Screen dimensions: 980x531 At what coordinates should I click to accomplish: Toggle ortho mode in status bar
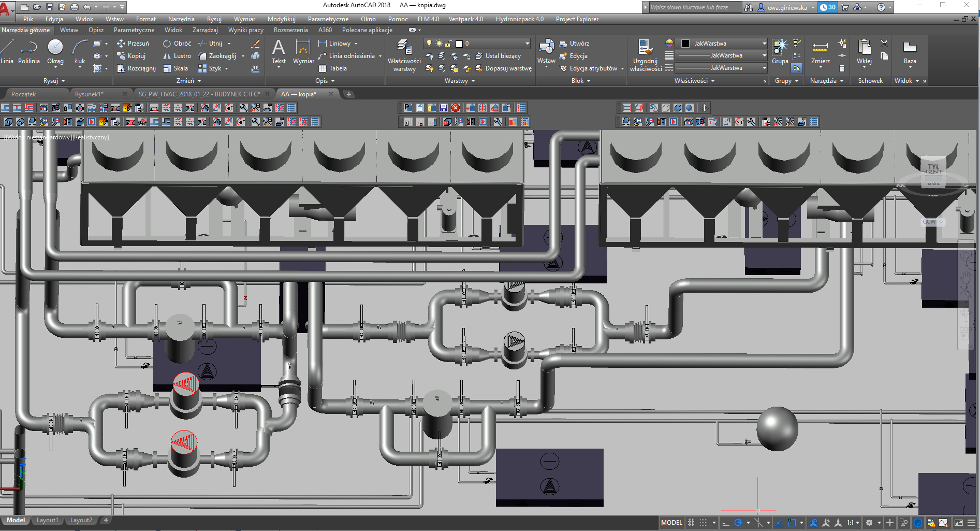[726, 523]
